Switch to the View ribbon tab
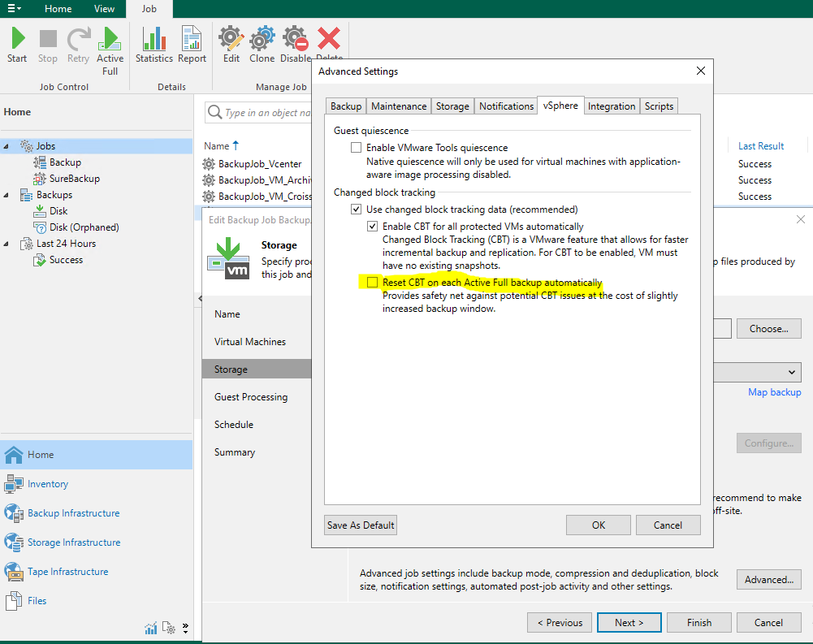Image resolution: width=813 pixels, height=644 pixels. pos(104,9)
